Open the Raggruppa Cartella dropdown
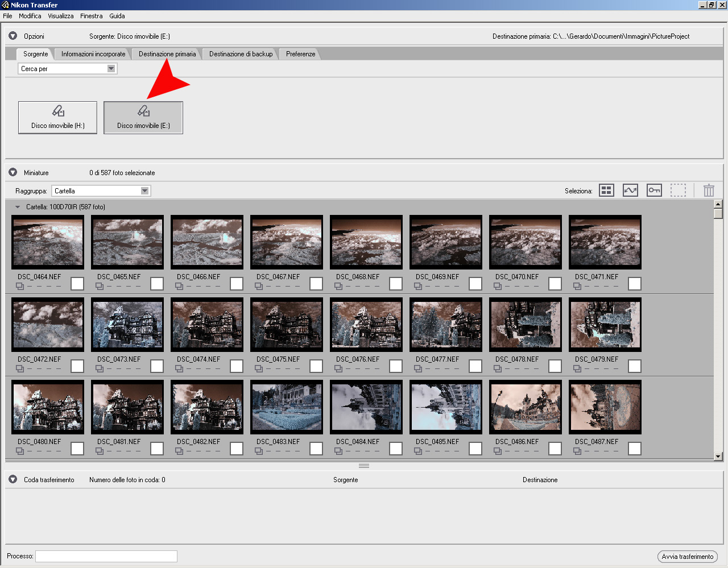Viewport: 728px width, 568px height. tap(101, 191)
